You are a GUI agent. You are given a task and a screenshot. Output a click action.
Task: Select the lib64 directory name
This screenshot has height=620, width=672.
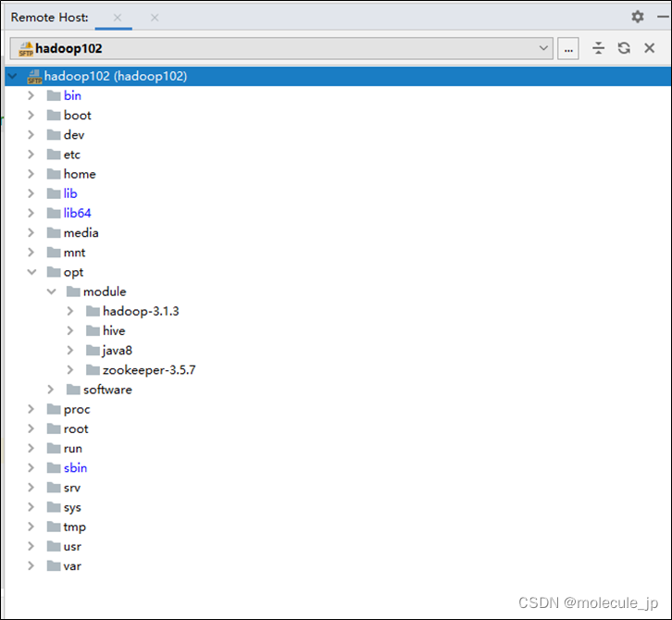tap(78, 214)
